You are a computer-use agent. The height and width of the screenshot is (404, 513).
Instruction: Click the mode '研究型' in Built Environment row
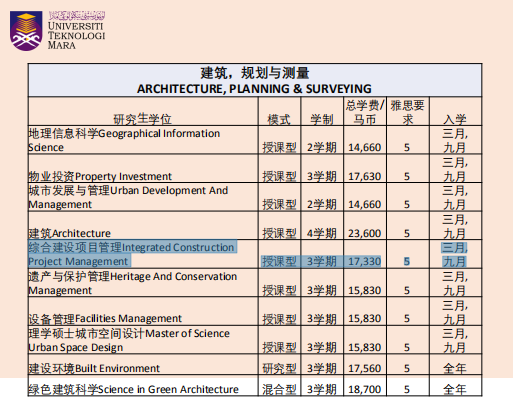click(279, 368)
